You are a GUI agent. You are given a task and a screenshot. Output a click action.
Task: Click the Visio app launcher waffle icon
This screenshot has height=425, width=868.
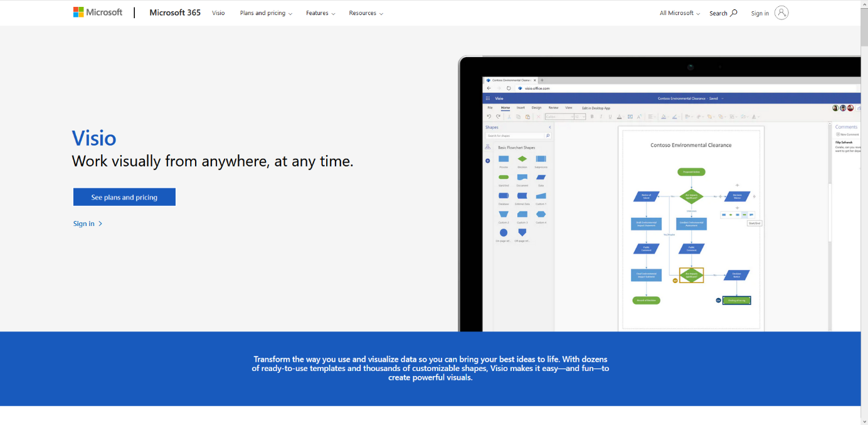click(x=488, y=99)
